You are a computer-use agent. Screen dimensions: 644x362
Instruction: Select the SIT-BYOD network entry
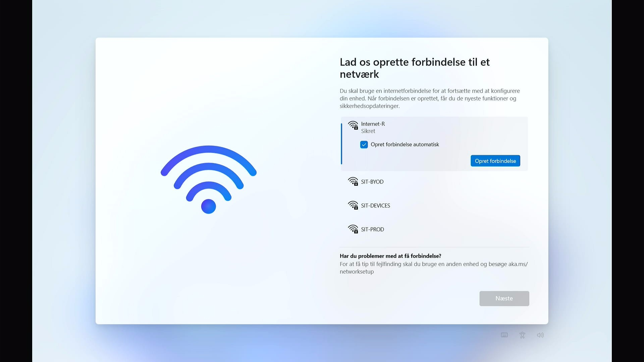[x=434, y=182]
